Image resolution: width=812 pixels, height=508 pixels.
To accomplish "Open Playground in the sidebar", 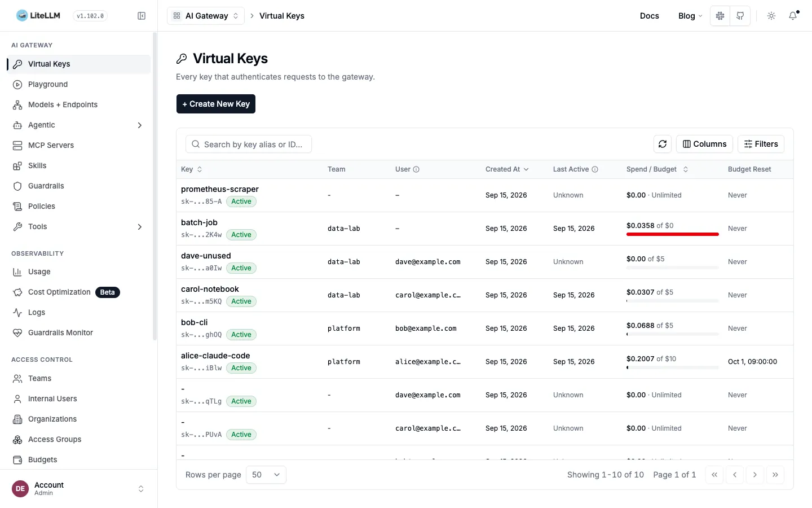I will tap(78, 84).
